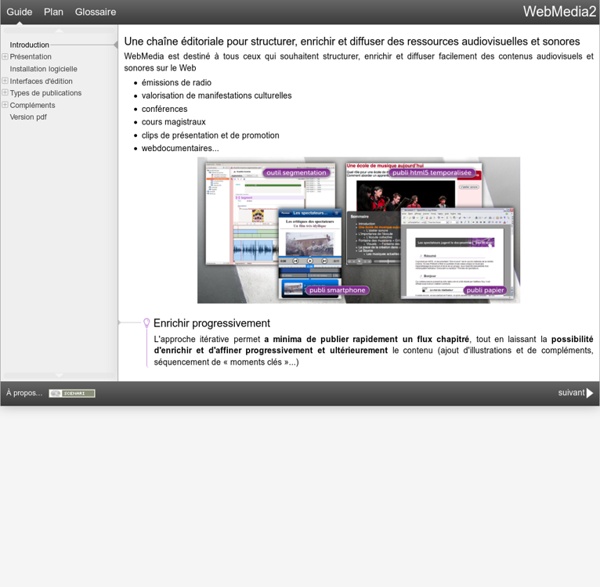The width and height of the screenshot is (600, 587).
Task: Collapse the sidebar with the edge arrow
Action: pyautogui.click(x=116, y=45)
